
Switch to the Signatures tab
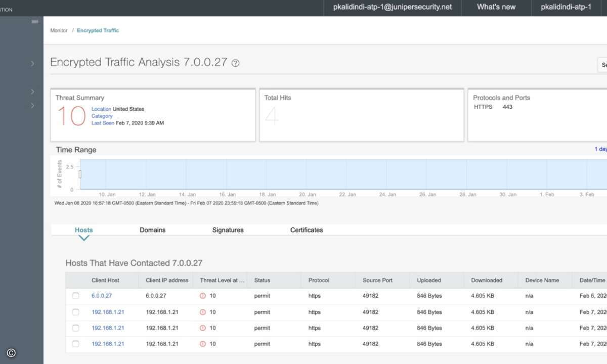tap(228, 230)
